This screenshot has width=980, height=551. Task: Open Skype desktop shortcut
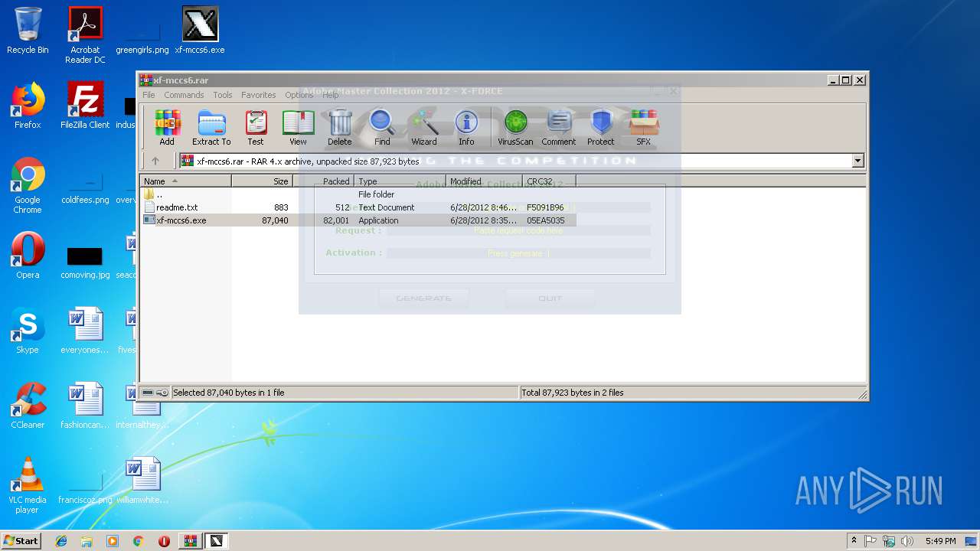pos(28,331)
